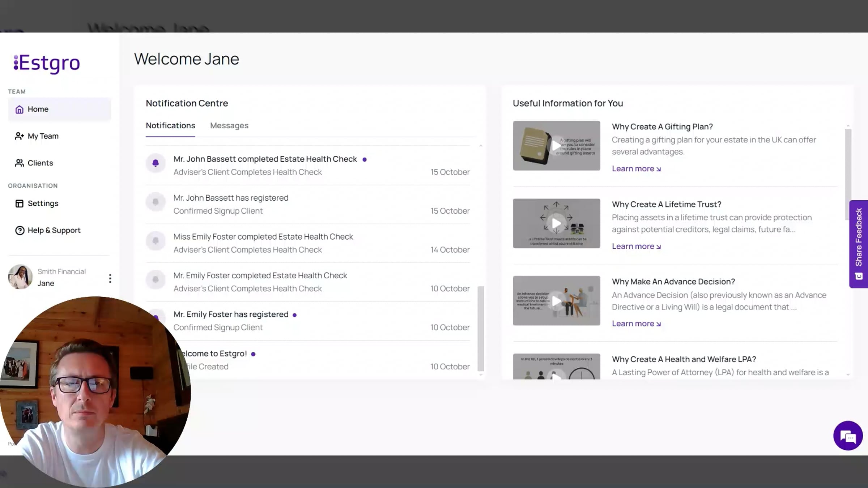Image resolution: width=868 pixels, height=488 pixels.
Task: Click bell icon for John Bassett has registered
Action: pos(156,202)
